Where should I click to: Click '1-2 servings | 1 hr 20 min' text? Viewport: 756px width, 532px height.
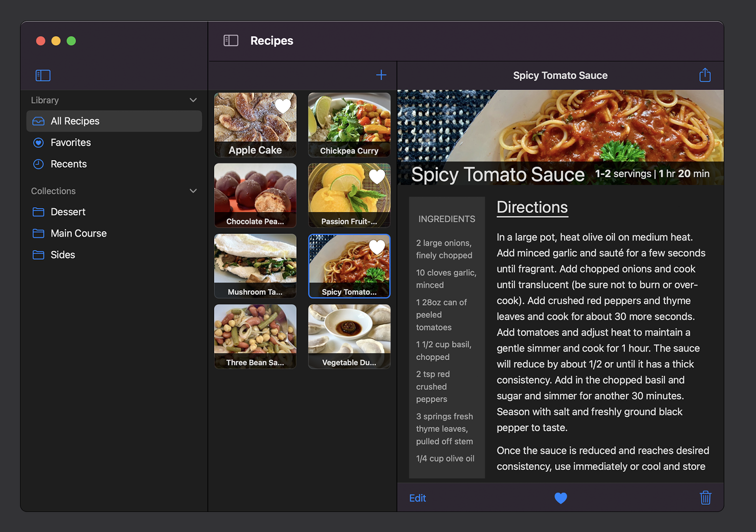pos(652,174)
